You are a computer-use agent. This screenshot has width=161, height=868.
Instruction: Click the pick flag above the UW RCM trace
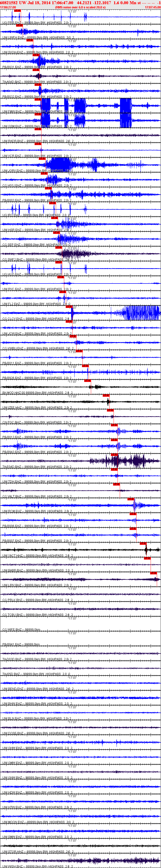[131, 499]
